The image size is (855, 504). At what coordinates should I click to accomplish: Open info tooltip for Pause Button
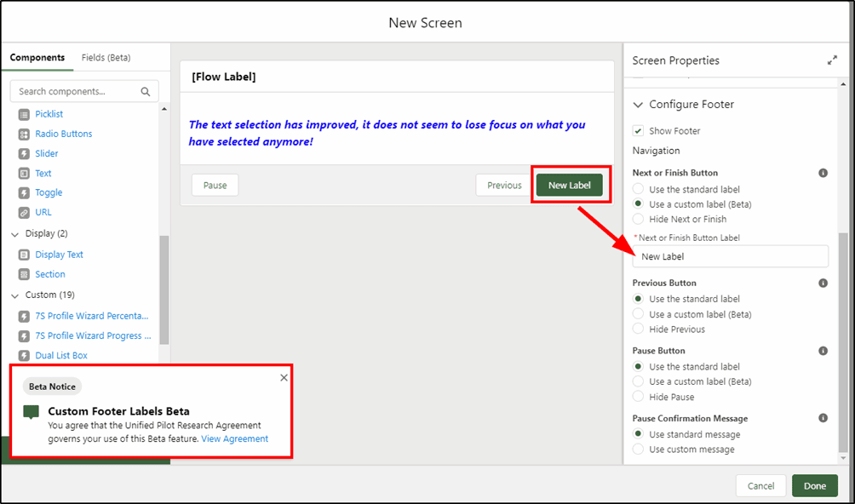coord(823,351)
